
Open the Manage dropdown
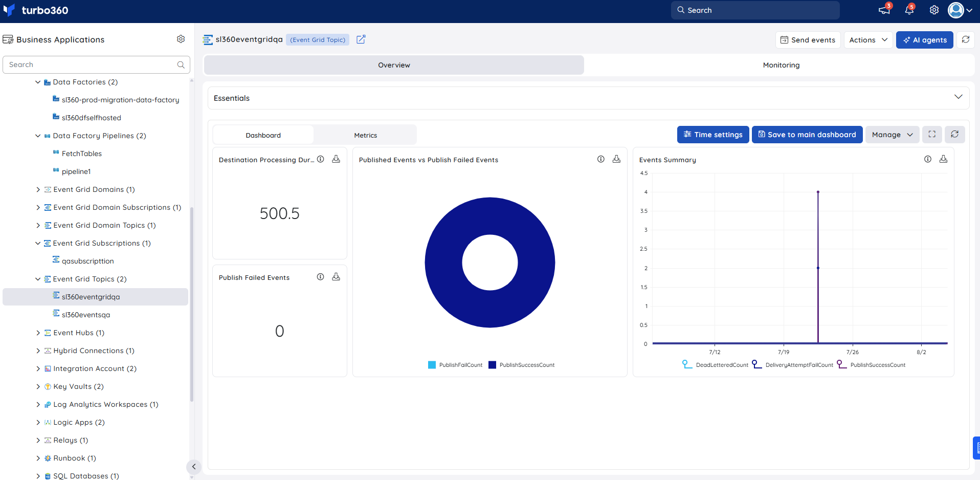(x=892, y=135)
